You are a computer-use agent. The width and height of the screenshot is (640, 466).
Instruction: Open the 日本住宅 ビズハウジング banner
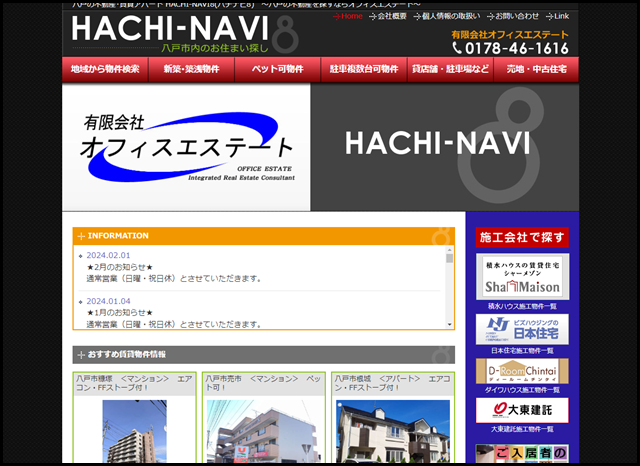(x=522, y=329)
